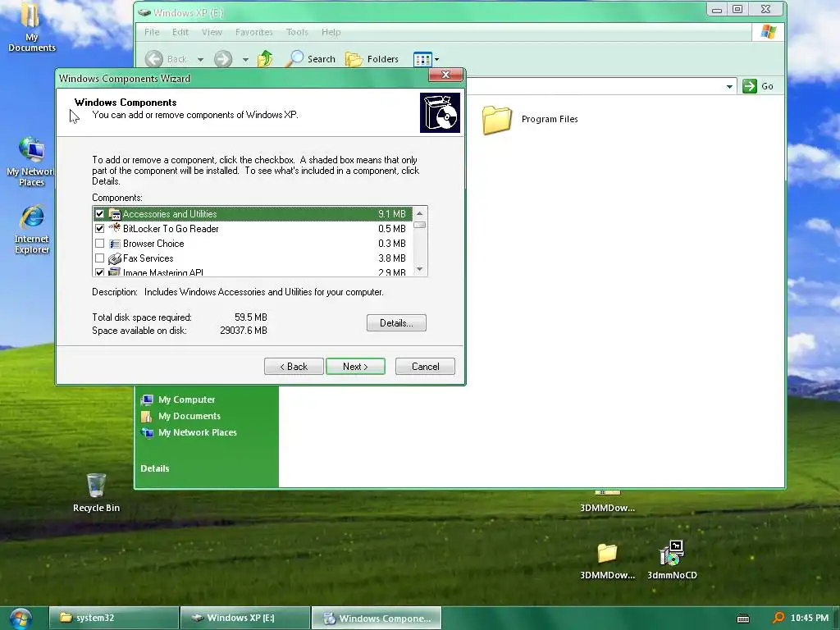The height and width of the screenshot is (630, 840).
Task: Open the Views dropdown arrow
Action: tap(436, 59)
